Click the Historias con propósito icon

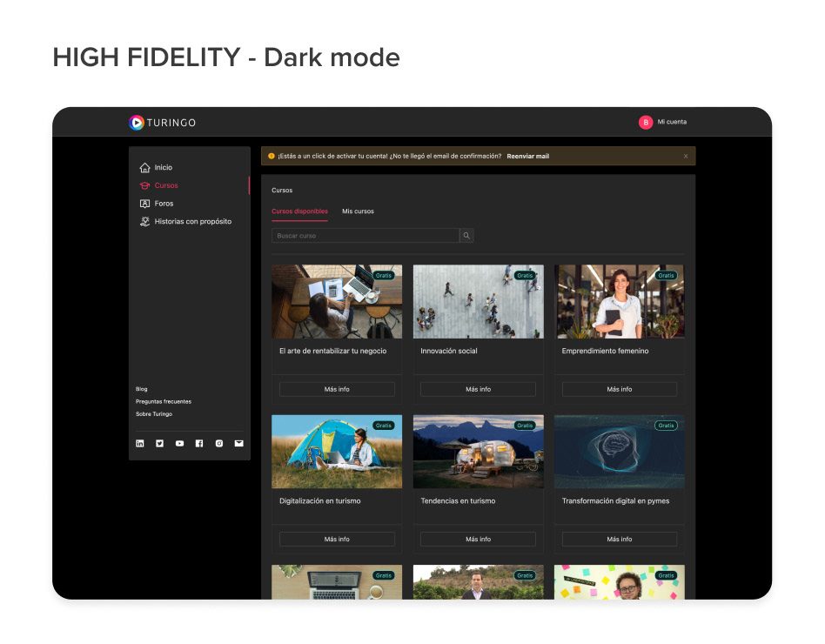[144, 222]
